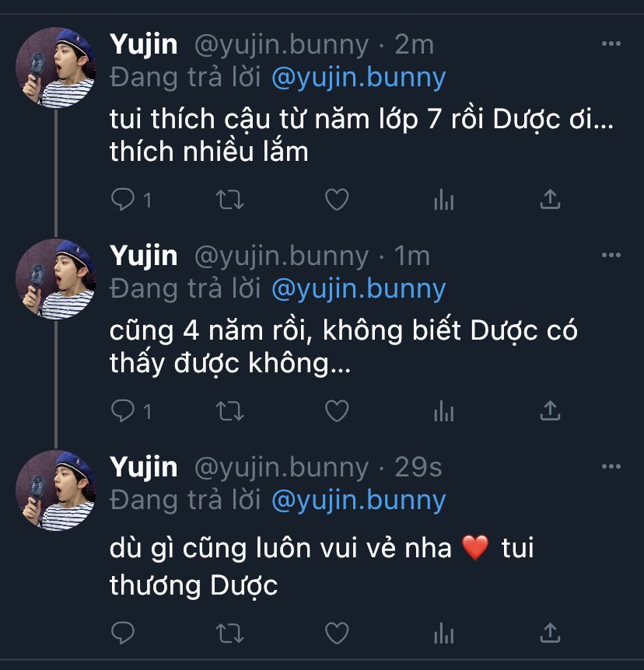Open three-dot menu on 1m tweet

pyautogui.click(x=611, y=255)
